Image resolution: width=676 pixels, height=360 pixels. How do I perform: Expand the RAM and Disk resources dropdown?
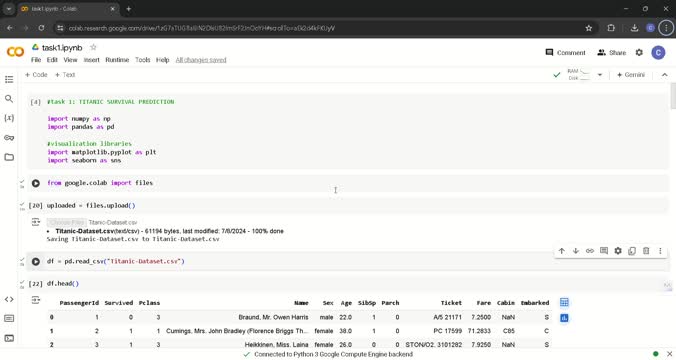(600, 75)
